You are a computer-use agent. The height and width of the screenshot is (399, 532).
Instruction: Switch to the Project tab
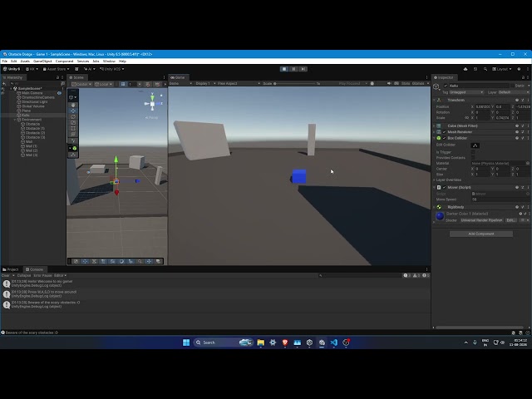(11, 269)
